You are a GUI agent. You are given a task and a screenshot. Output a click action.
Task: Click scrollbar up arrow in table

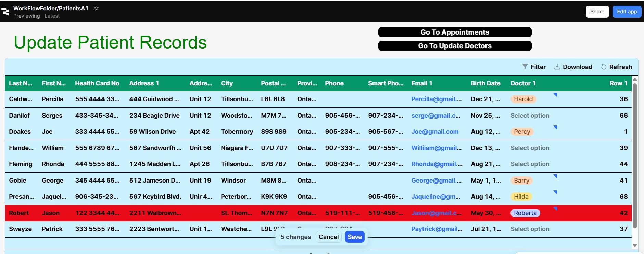point(635,79)
